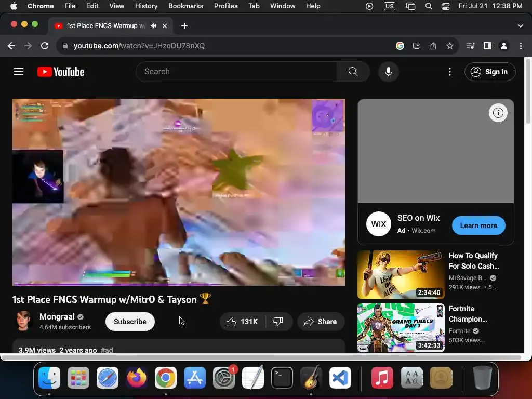Open the Stage Manager menu bar icon
The height and width of the screenshot is (399, 532).
[x=410, y=6]
